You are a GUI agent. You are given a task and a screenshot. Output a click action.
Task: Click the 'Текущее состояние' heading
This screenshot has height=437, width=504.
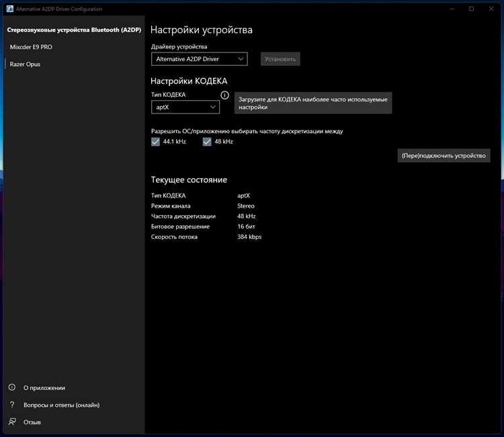(189, 180)
